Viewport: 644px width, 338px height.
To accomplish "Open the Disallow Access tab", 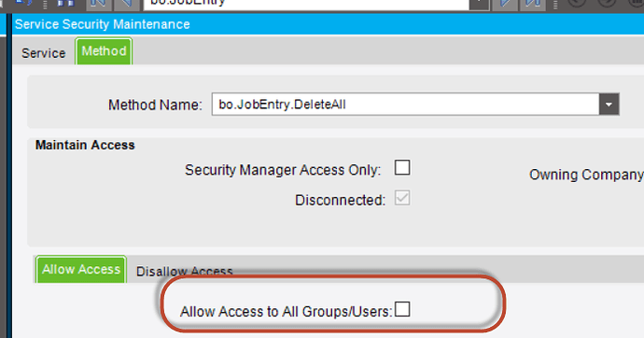I will click(185, 271).
